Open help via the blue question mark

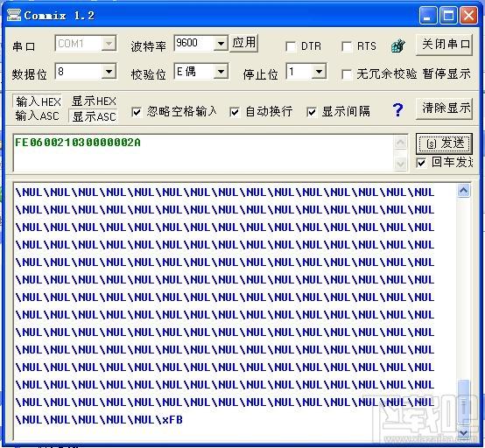pyautogui.click(x=397, y=109)
